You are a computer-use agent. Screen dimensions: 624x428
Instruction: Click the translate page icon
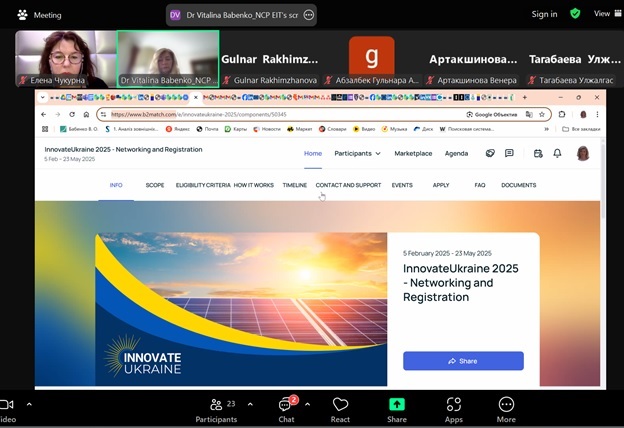coord(529,114)
